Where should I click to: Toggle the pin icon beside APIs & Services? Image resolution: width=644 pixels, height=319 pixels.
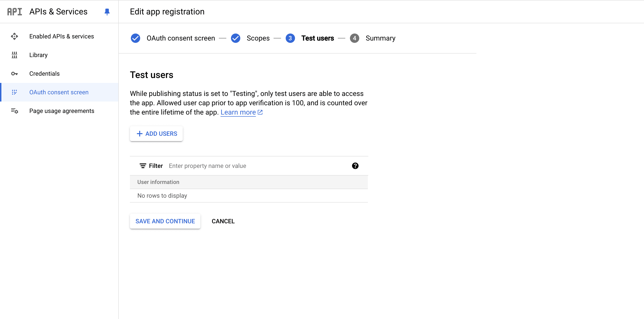[107, 12]
